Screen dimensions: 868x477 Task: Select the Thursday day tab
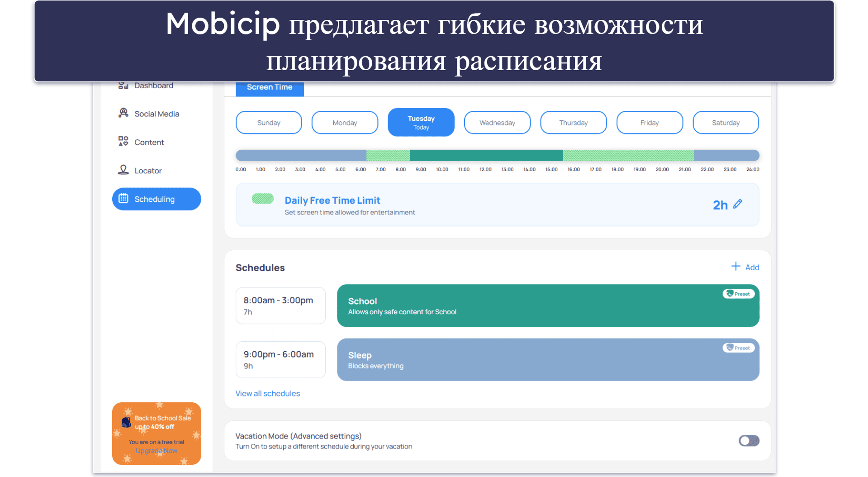coord(573,123)
